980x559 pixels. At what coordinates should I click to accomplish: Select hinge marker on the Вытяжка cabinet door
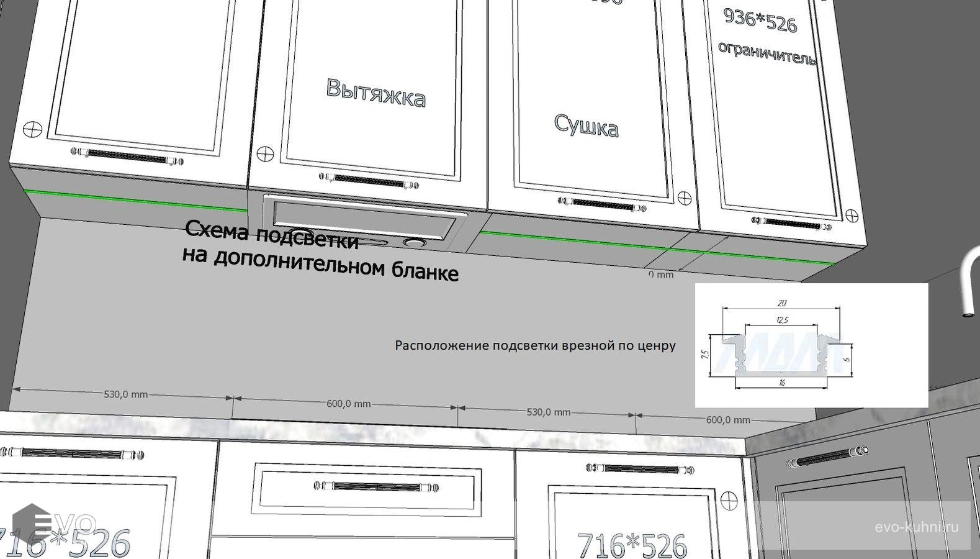pos(265,152)
